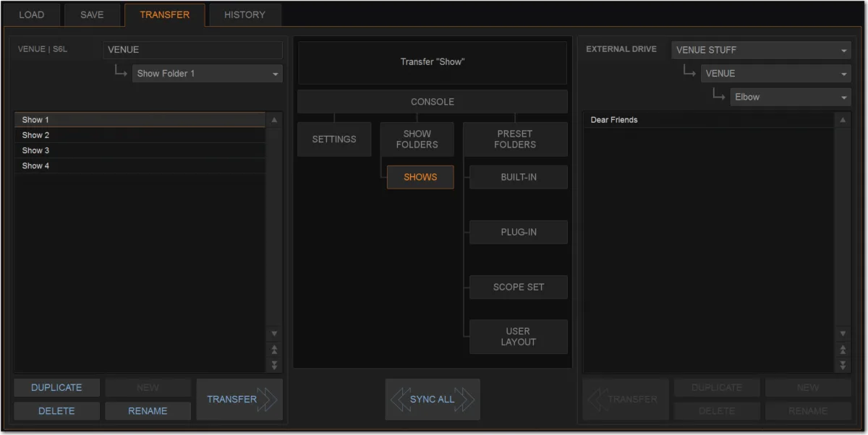This screenshot has height=435, width=868.
Task: Select Show 4 in the list
Action: [140, 165]
